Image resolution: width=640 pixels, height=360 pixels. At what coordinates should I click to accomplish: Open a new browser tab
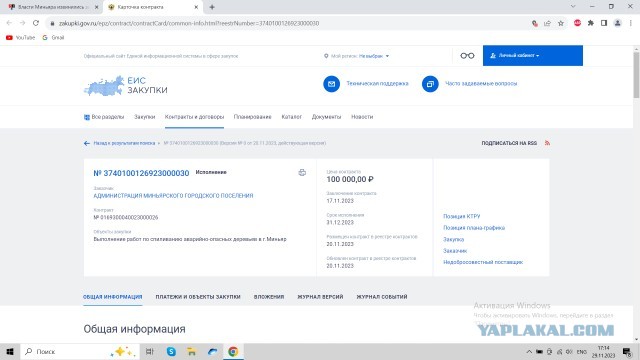212,7
